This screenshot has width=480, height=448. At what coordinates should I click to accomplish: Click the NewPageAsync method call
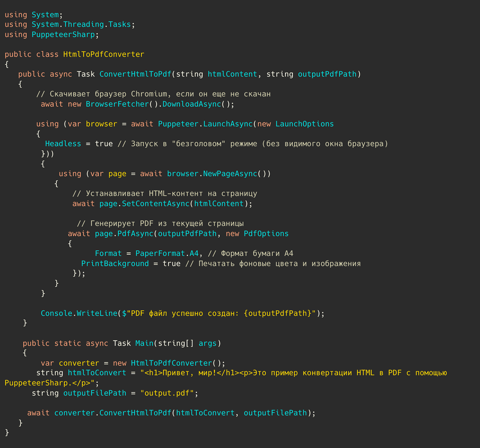[x=230, y=174]
